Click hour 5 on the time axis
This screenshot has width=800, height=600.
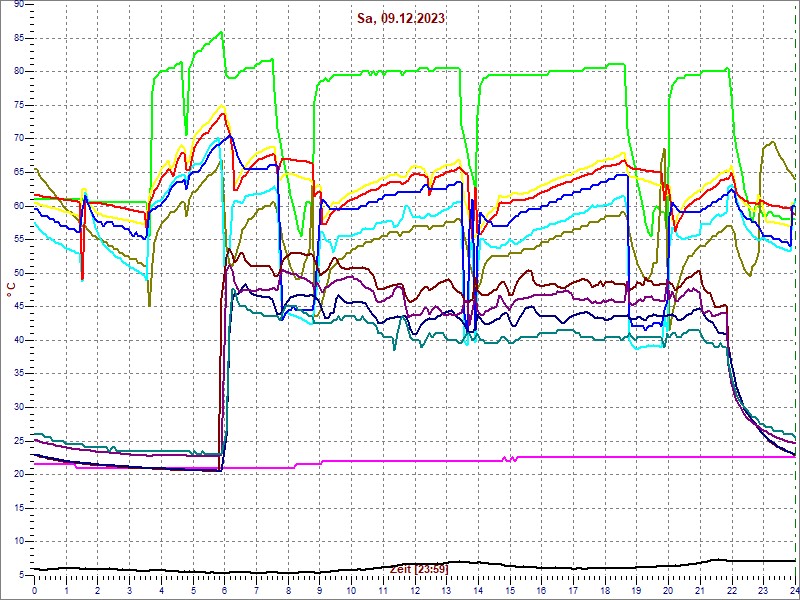click(x=193, y=590)
